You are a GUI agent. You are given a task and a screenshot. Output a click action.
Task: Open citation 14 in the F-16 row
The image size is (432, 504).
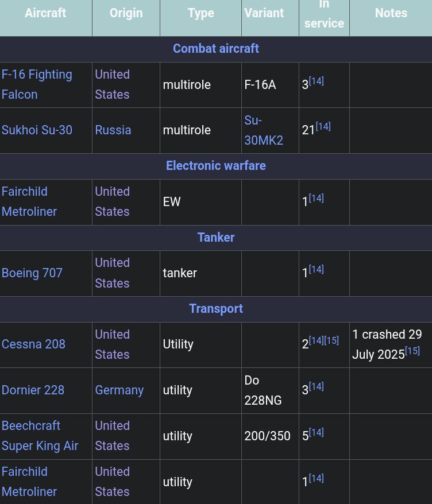click(317, 81)
